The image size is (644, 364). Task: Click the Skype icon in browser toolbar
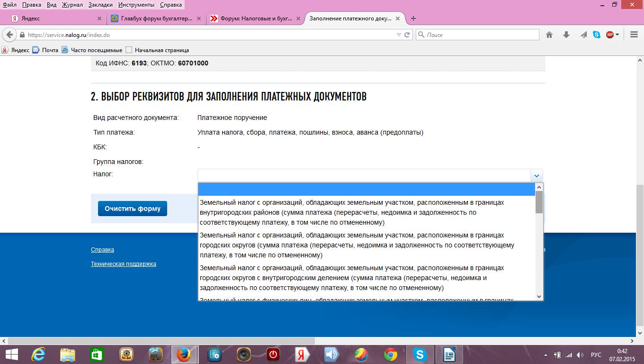(597, 35)
